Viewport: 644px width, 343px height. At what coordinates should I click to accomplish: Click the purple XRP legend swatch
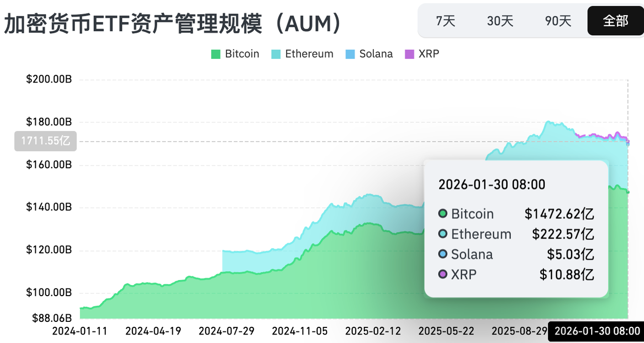click(410, 54)
